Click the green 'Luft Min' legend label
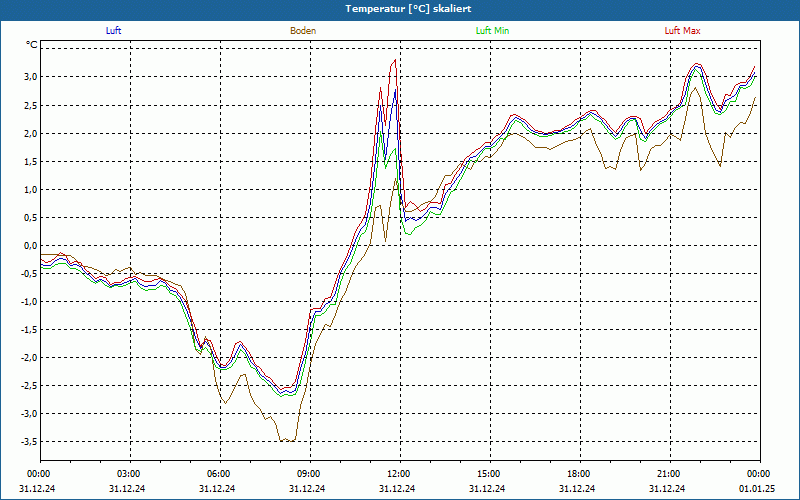 tap(492, 31)
